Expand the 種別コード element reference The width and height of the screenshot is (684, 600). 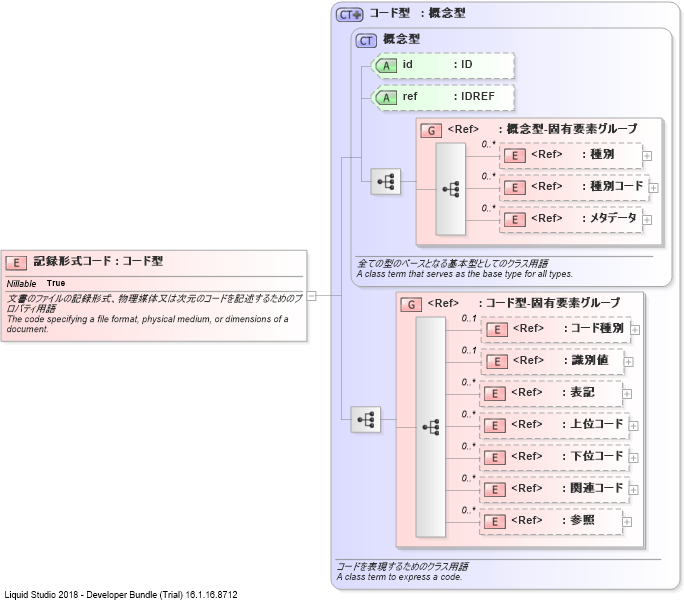pyautogui.click(x=653, y=188)
